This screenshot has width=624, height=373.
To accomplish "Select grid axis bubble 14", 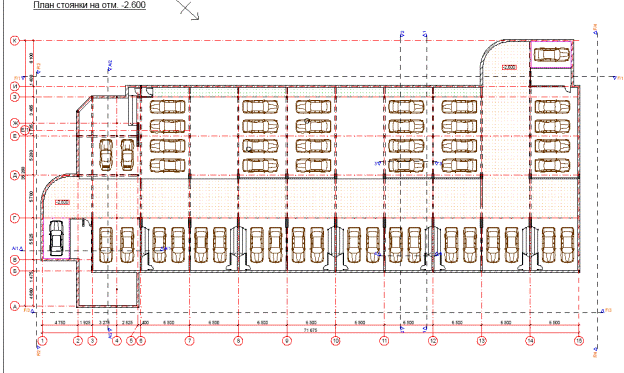I will point(530,341).
